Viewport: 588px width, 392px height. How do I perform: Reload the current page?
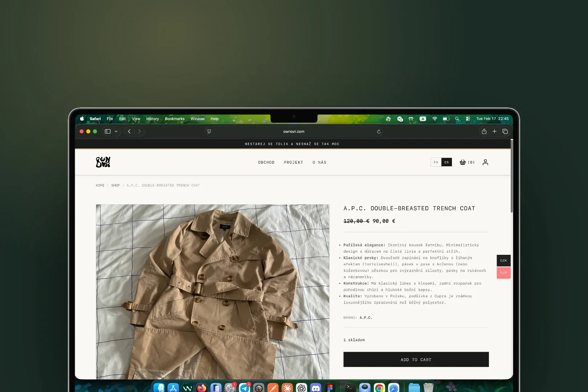coord(379,131)
